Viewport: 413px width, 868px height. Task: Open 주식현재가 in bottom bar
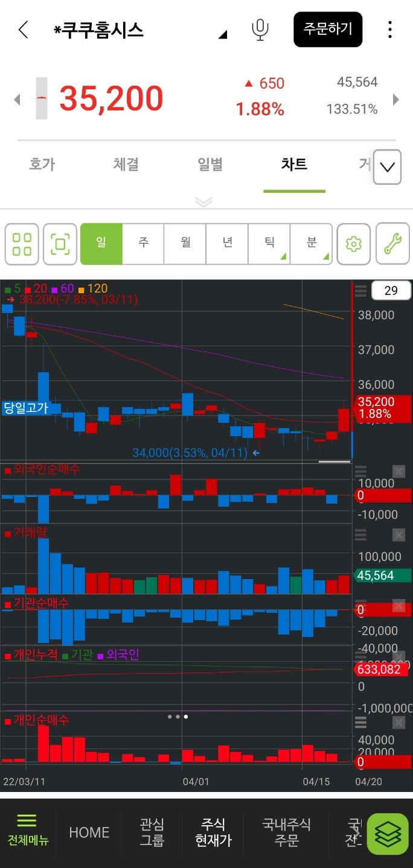click(x=213, y=832)
